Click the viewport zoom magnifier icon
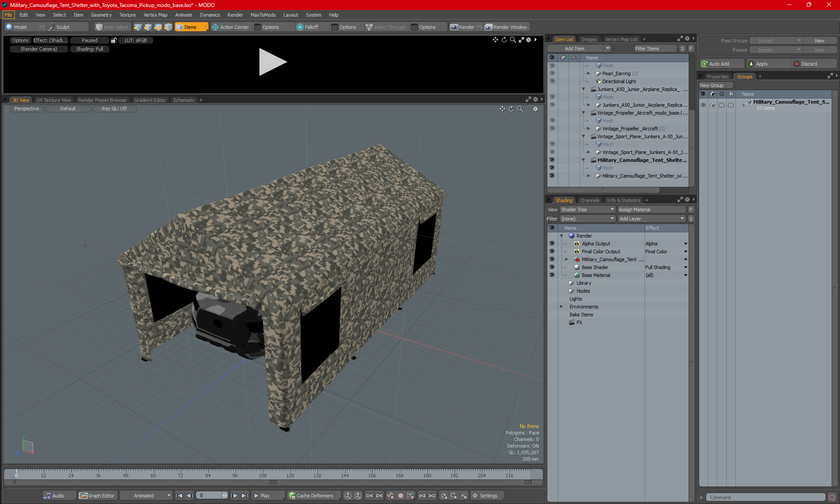 coord(520,109)
